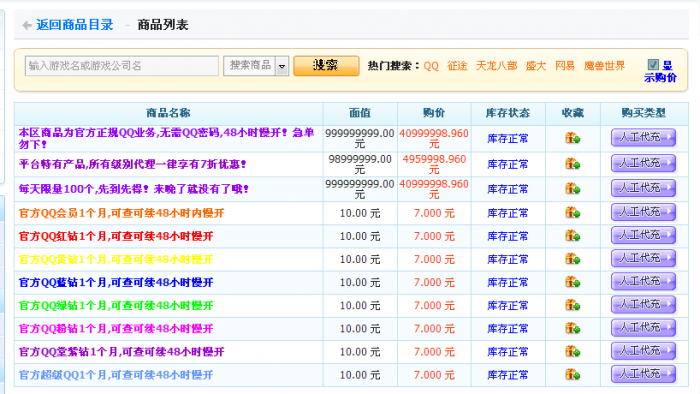Screen dimensions: 700x394
Task: Click face value 98999999.00 元
Action: tap(360, 164)
